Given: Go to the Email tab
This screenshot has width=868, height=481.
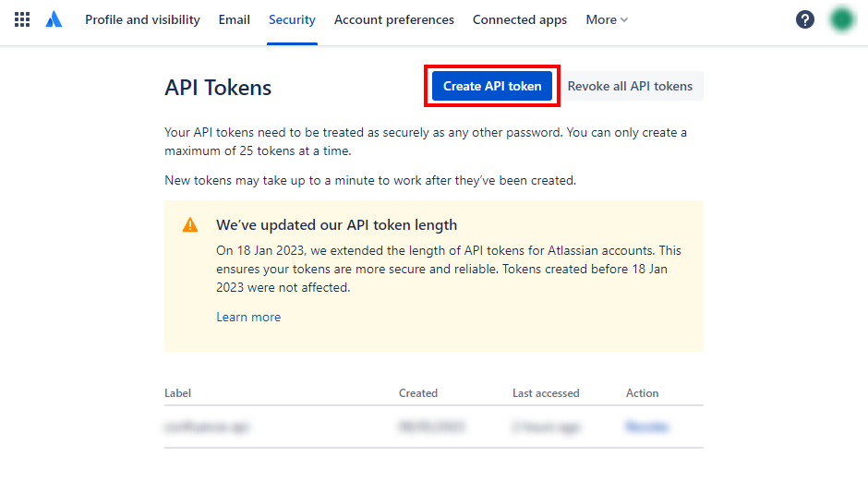Looking at the screenshot, I should click(235, 19).
